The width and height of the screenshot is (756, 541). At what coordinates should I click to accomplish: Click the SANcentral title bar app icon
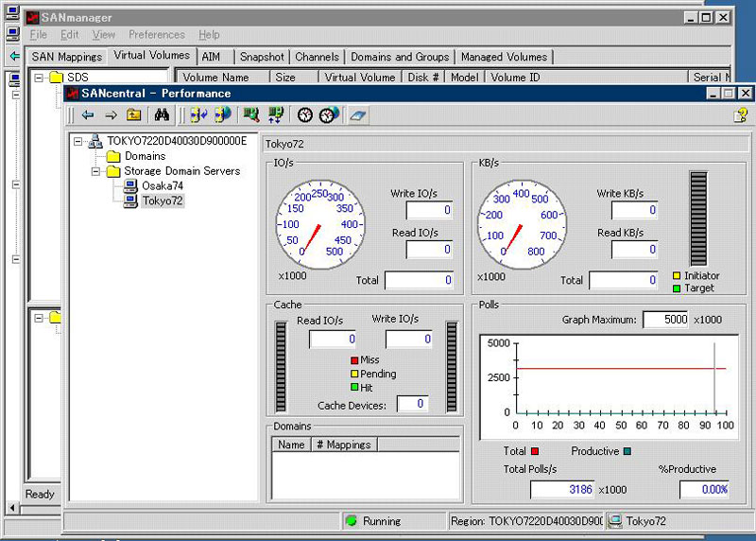point(73,93)
